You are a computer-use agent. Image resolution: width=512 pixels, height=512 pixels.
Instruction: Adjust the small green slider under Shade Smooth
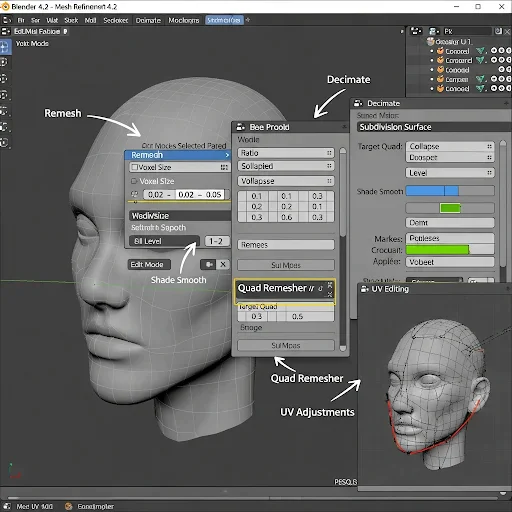(450, 208)
